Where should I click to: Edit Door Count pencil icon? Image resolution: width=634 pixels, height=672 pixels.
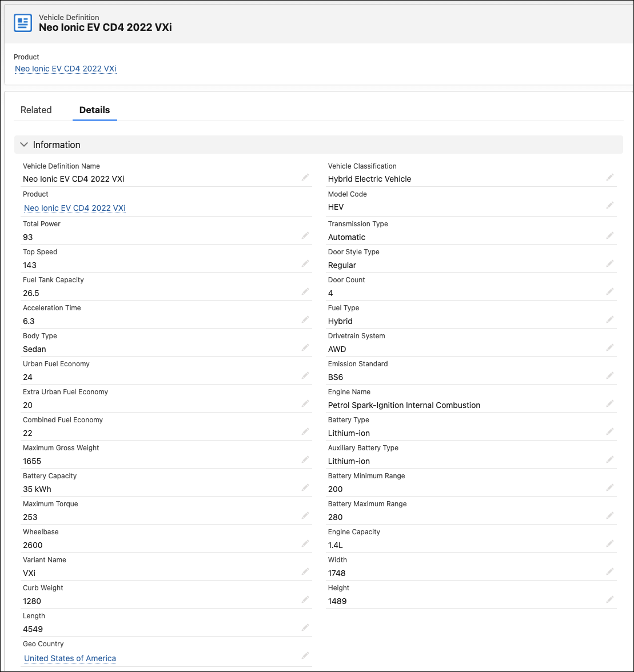click(x=610, y=291)
